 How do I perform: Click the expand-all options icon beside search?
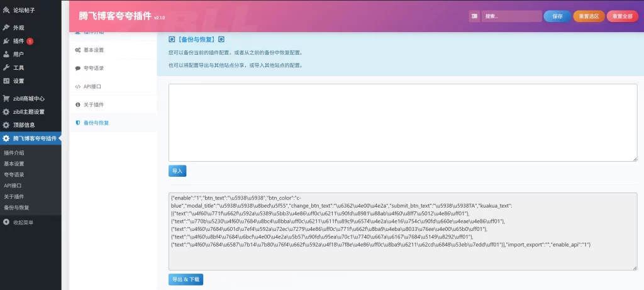474,16
